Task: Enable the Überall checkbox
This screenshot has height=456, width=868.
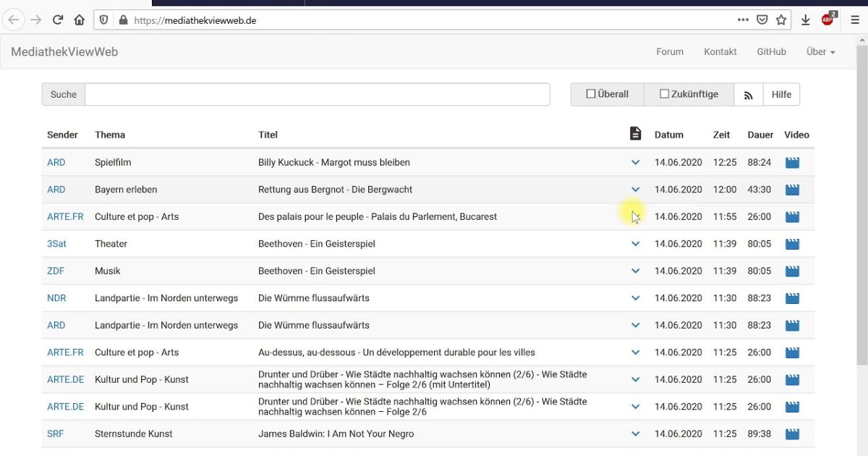Action: [590, 94]
